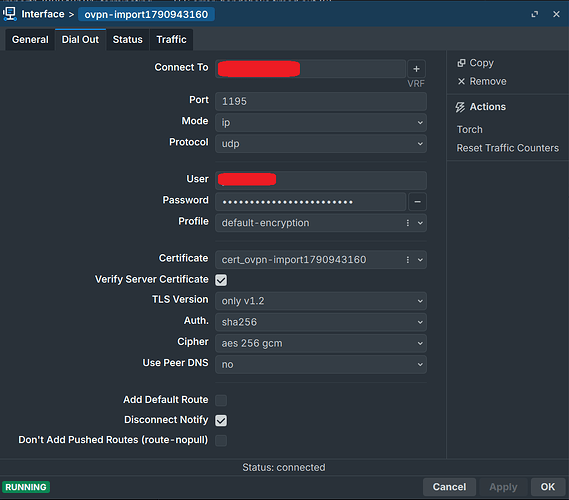
Task: Expand the Profile dropdown arrow
Action: click(420, 223)
